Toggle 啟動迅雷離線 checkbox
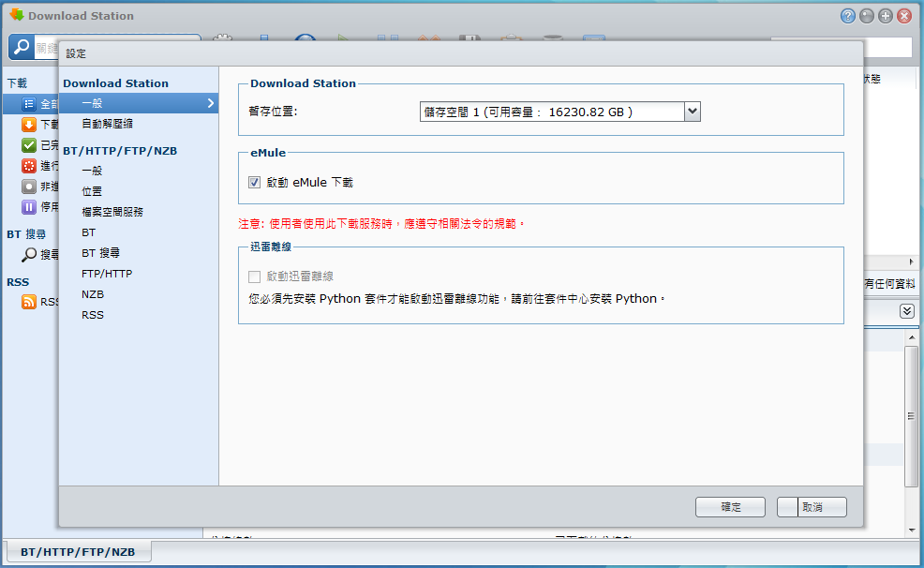This screenshot has height=568, width=924. pos(254,277)
